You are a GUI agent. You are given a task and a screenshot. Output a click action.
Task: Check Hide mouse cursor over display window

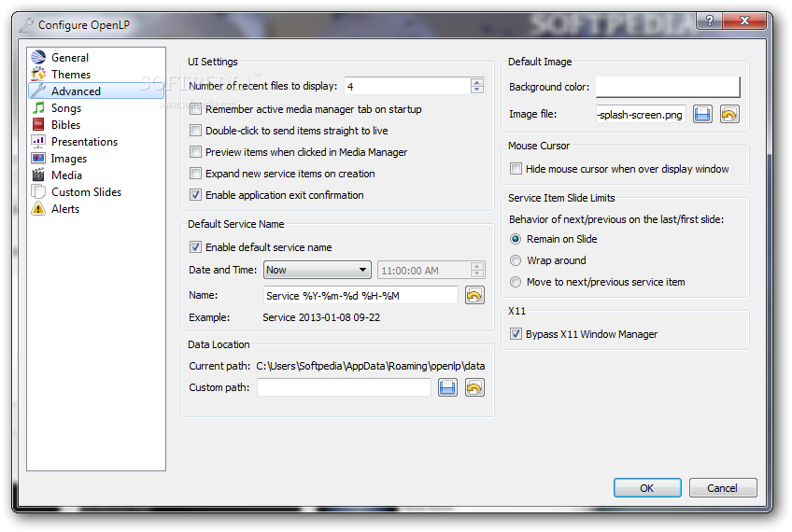[516, 169]
